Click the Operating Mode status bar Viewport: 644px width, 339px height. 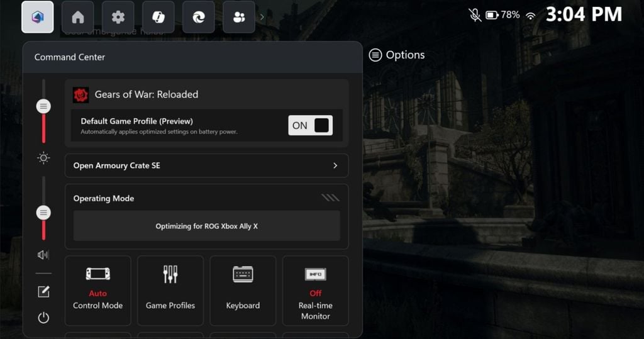pos(206,226)
